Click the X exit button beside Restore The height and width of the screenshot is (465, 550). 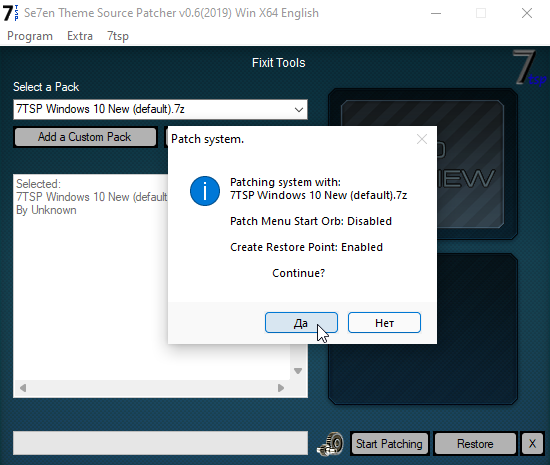[x=532, y=444]
